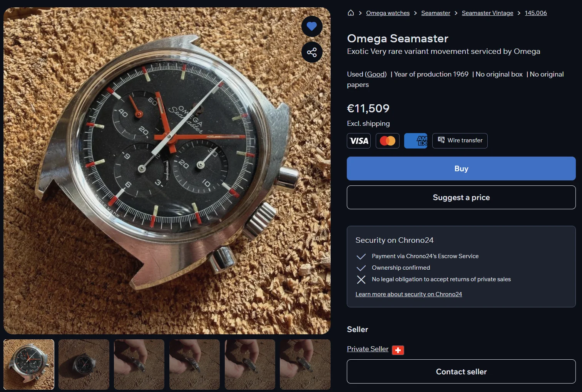Click the Wire transfer payment option
The image size is (582, 392).
460,141
